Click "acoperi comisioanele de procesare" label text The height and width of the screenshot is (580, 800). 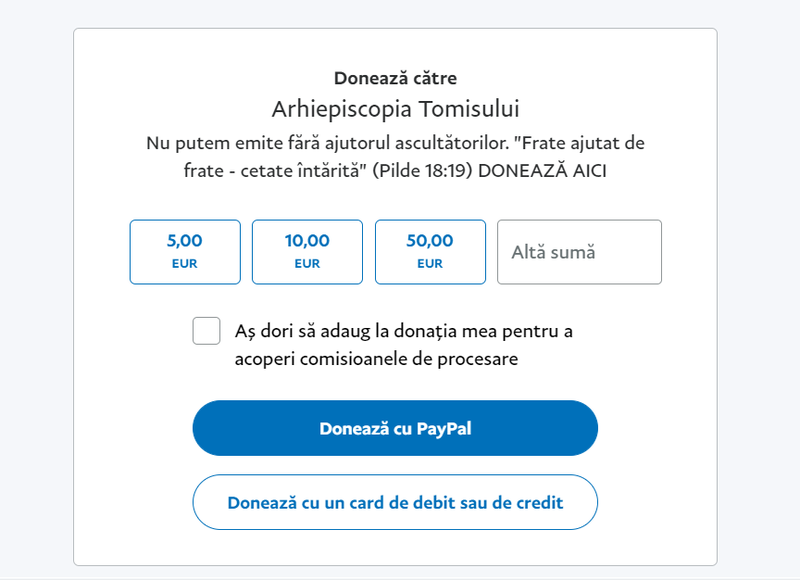[376, 359]
